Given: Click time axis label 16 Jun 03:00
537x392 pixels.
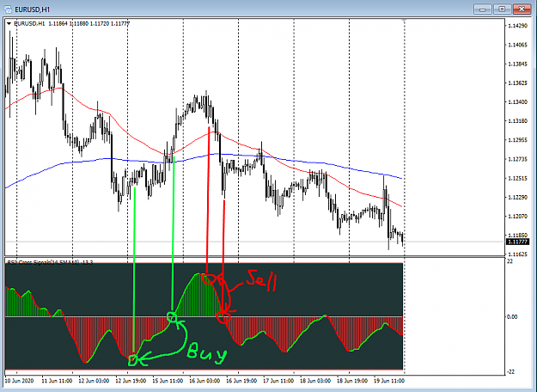Looking at the screenshot, I should coord(204,381).
